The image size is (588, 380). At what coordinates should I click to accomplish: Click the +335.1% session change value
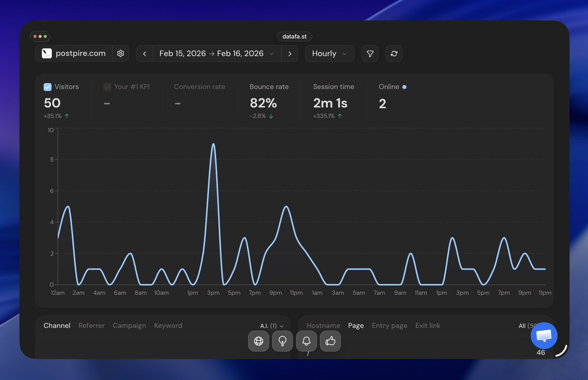point(324,116)
